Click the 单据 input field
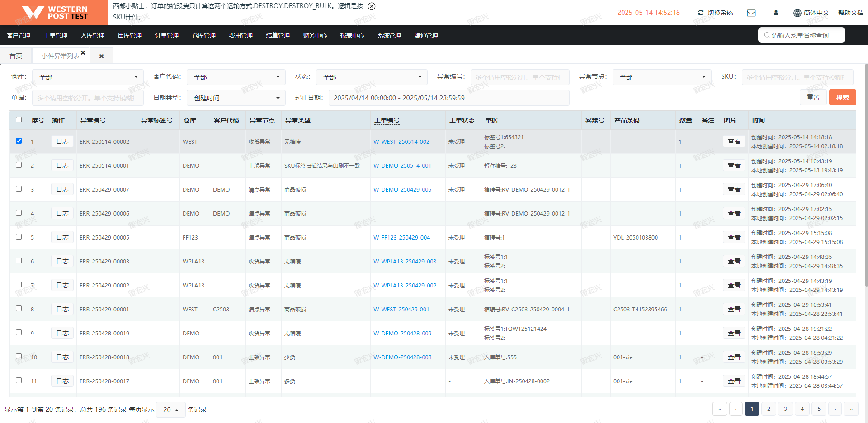 pos(88,98)
